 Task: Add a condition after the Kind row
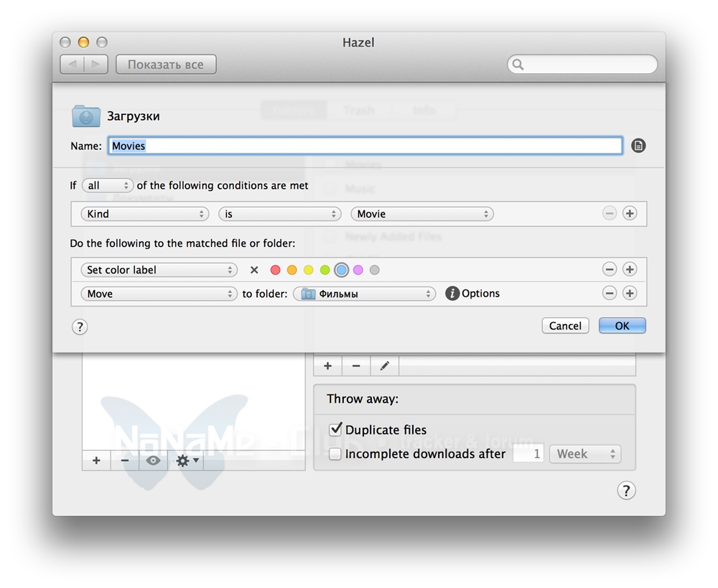630,213
